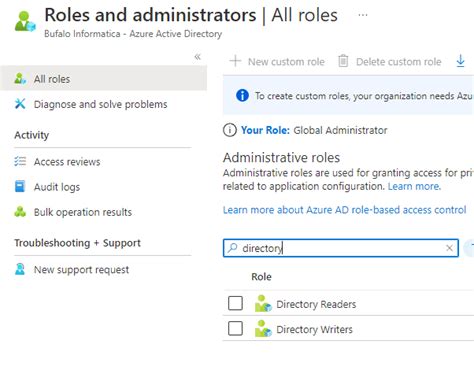
Task: Open the ellipsis more options menu
Action: coord(363,15)
